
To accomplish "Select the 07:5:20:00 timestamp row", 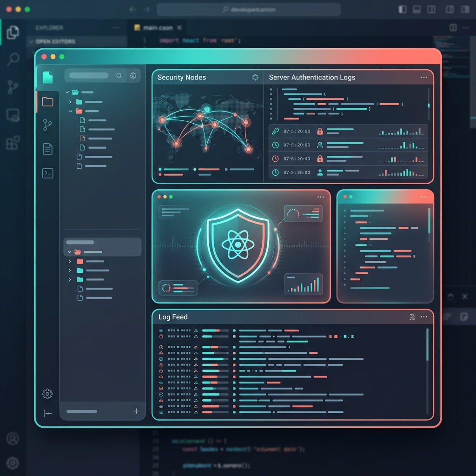I will (x=348, y=131).
